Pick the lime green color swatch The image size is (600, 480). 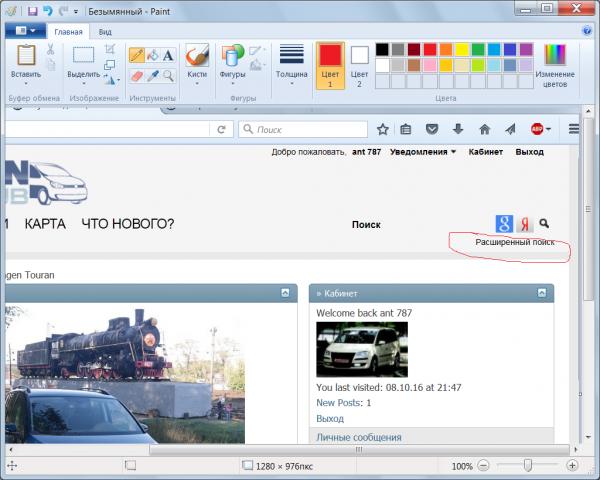(478, 65)
